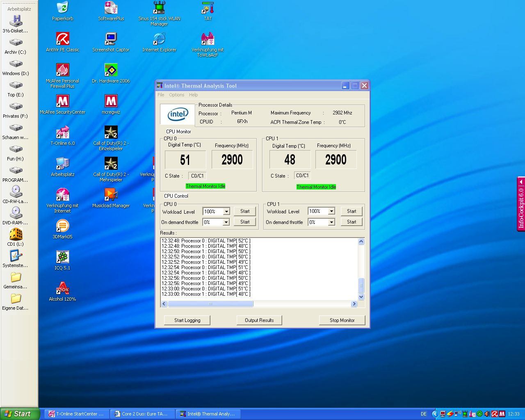Start CPU 1 on demand throttle

click(352, 222)
